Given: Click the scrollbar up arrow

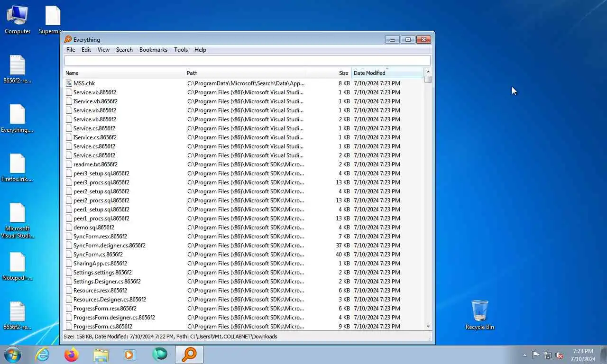Looking at the screenshot, I should 428,72.
